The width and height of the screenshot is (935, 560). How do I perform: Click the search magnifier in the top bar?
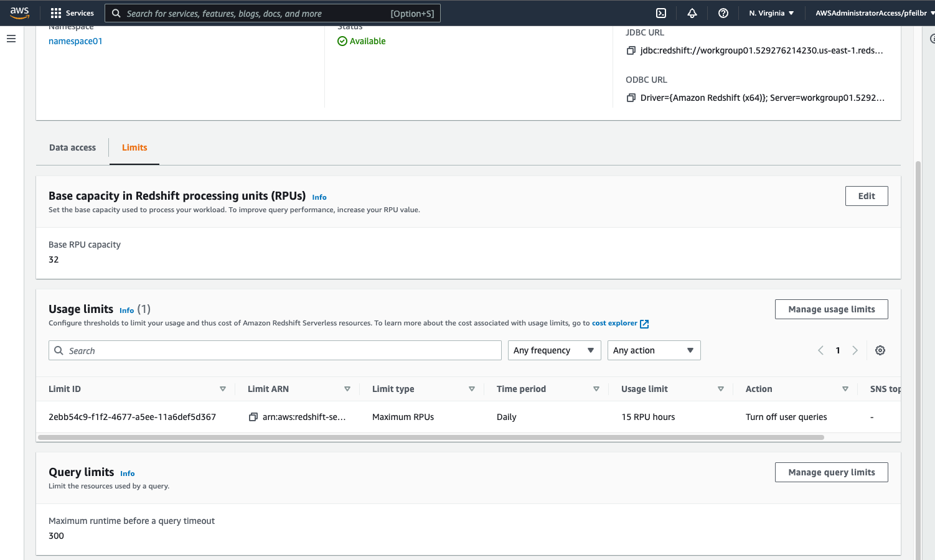click(116, 13)
